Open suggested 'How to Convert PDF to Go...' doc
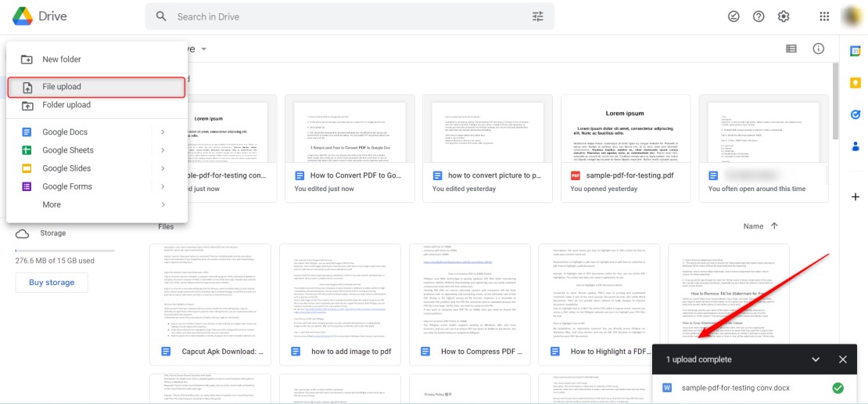Image resolution: width=868 pixels, height=404 pixels. [350, 148]
